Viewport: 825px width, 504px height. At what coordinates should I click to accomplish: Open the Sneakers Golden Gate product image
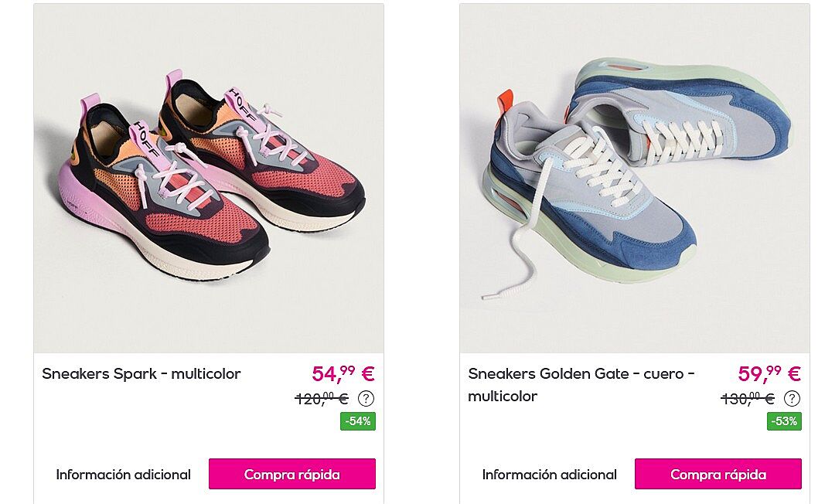[635, 179]
